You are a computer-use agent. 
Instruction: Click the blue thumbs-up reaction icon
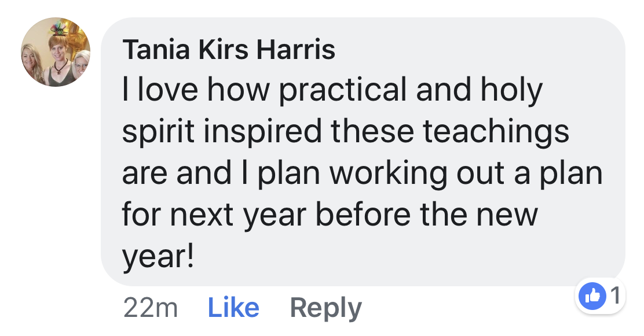(x=592, y=296)
